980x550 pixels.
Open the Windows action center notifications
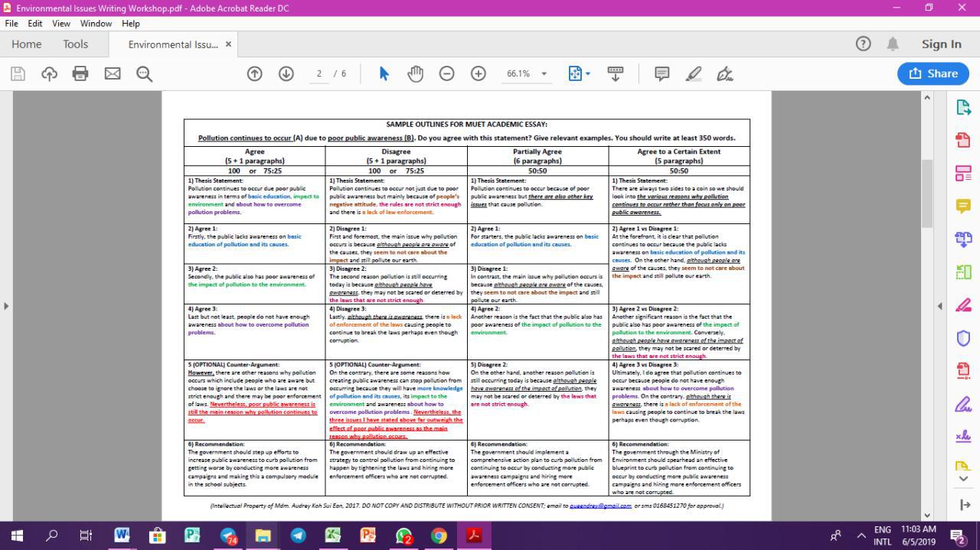(x=959, y=535)
